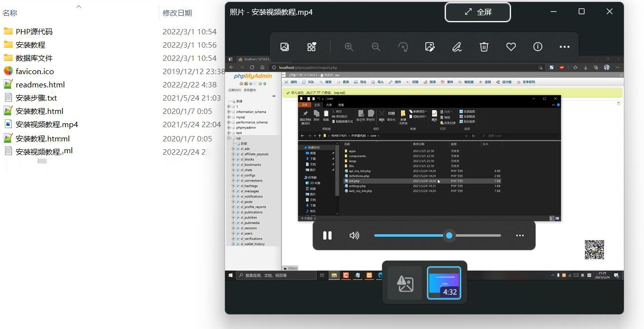Zoom out of the photo
Screen dimensions: 644x329
point(376,47)
